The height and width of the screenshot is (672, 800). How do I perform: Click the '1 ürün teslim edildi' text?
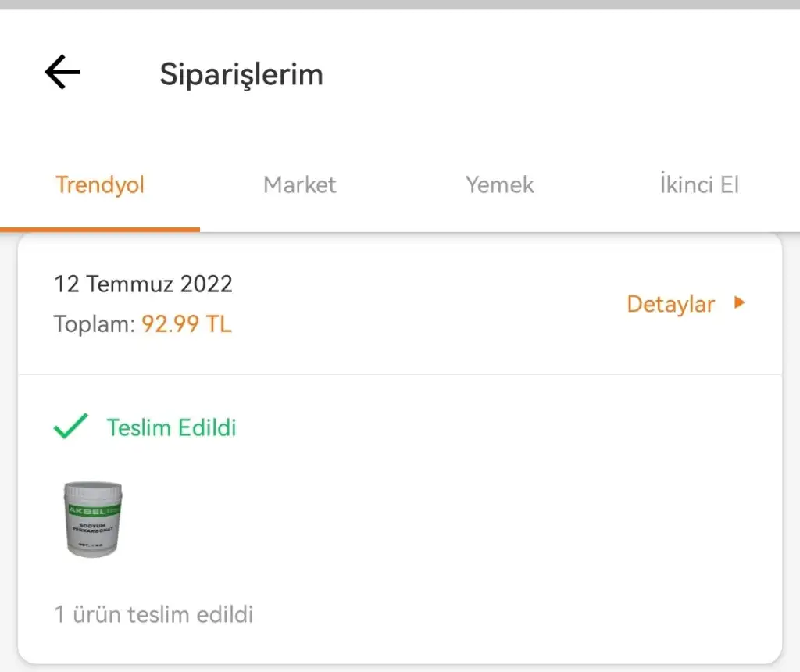[x=154, y=614]
